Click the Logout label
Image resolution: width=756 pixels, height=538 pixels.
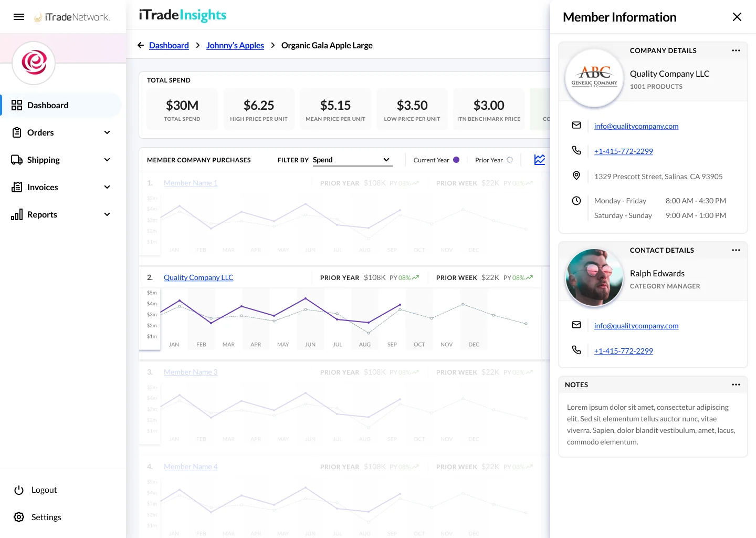[44, 490]
